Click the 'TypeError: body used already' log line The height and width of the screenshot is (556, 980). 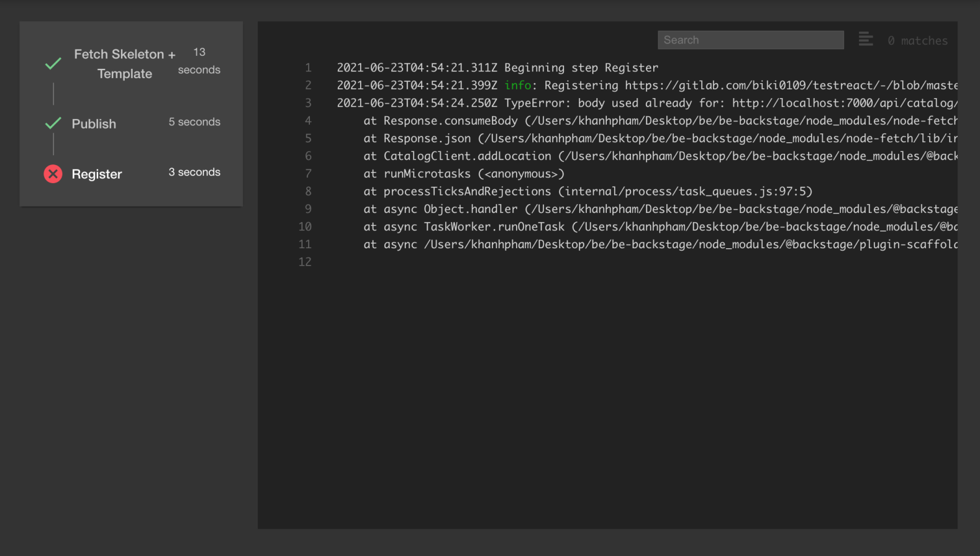click(647, 103)
